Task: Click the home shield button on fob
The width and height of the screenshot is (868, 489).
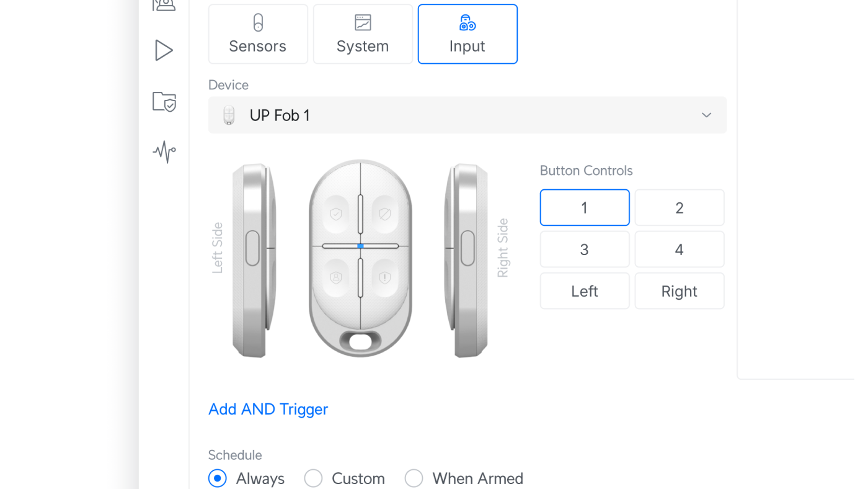Action: coord(336,277)
